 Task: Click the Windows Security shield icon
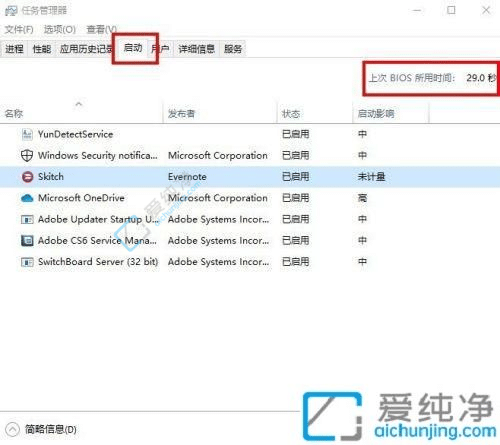tap(27, 156)
